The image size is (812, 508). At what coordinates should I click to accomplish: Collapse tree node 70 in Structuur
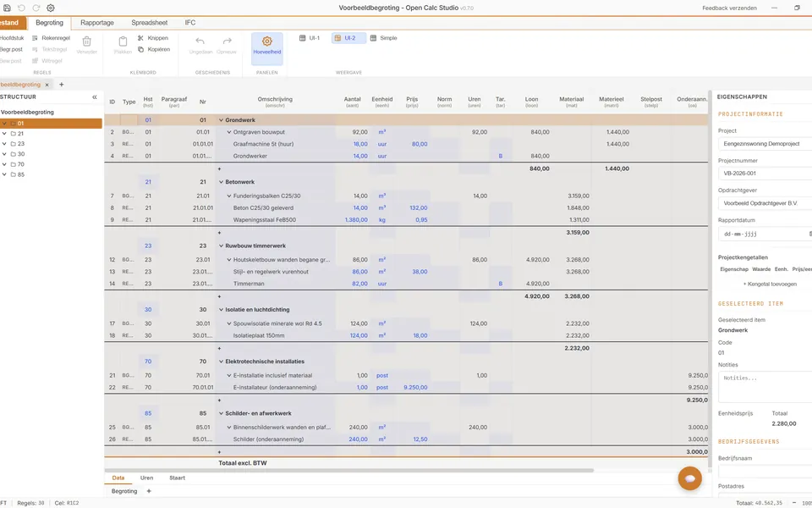point(5,164)
